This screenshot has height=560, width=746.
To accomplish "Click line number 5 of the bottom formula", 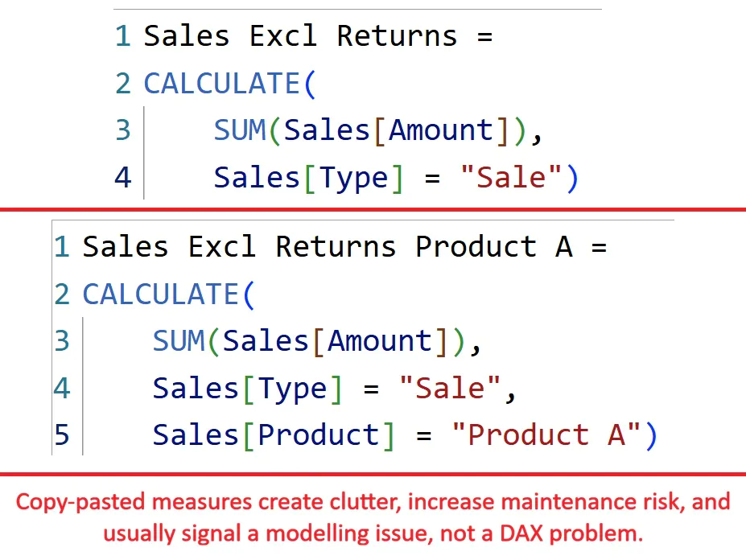I will tap(62, 435).
